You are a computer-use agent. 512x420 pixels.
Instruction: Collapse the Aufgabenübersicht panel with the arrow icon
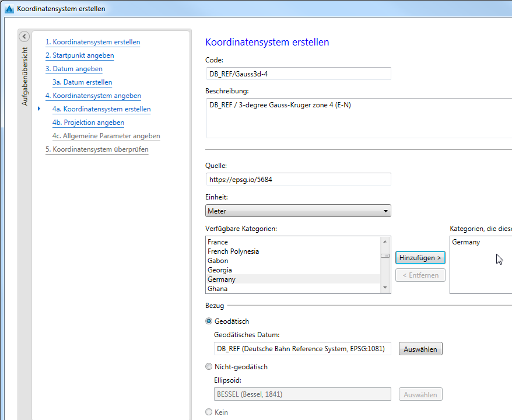coord(24,37)
